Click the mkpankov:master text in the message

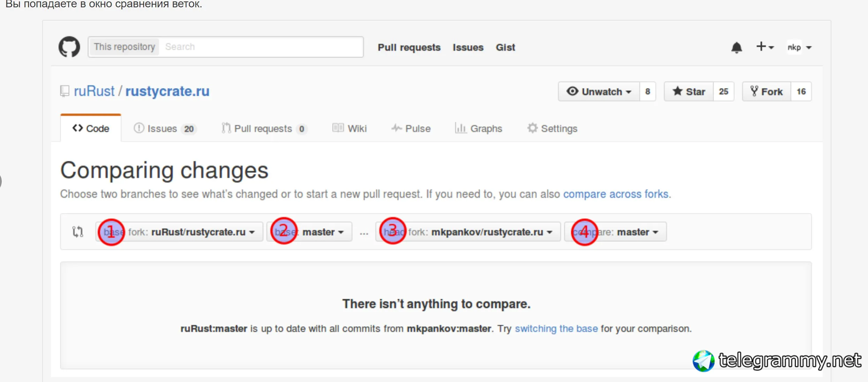point(449,328)
